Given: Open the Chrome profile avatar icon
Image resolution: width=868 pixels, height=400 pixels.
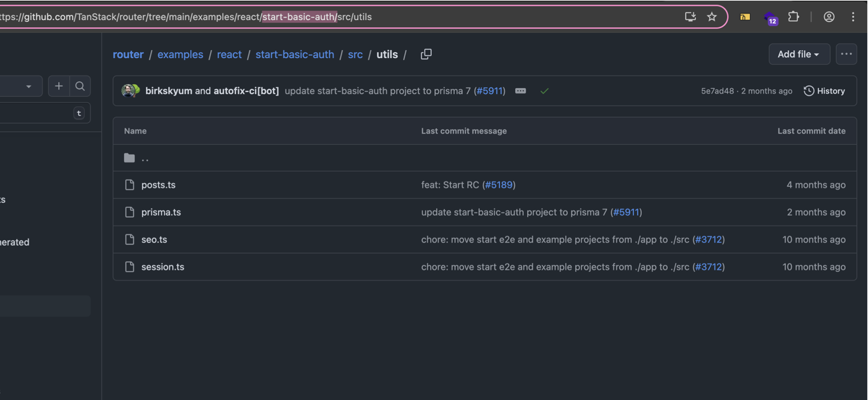Looking at the screenshot, I should click(829, 17).
